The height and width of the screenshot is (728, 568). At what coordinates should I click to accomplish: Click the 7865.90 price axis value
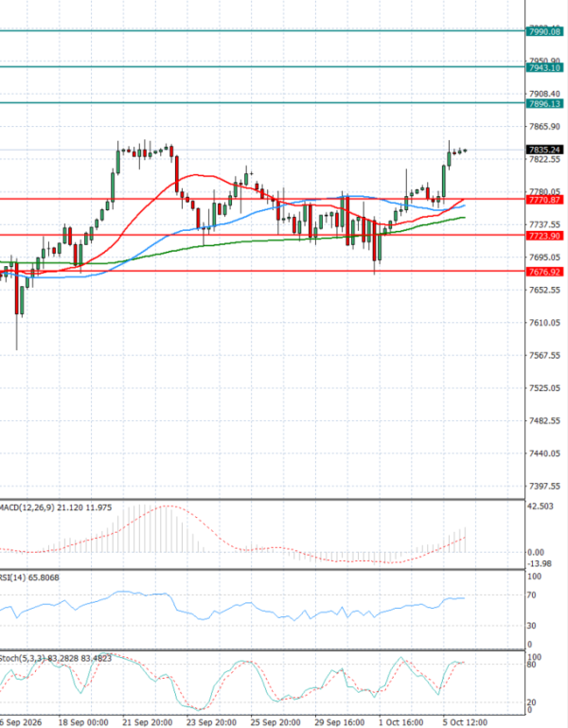(x=544, y=126)
